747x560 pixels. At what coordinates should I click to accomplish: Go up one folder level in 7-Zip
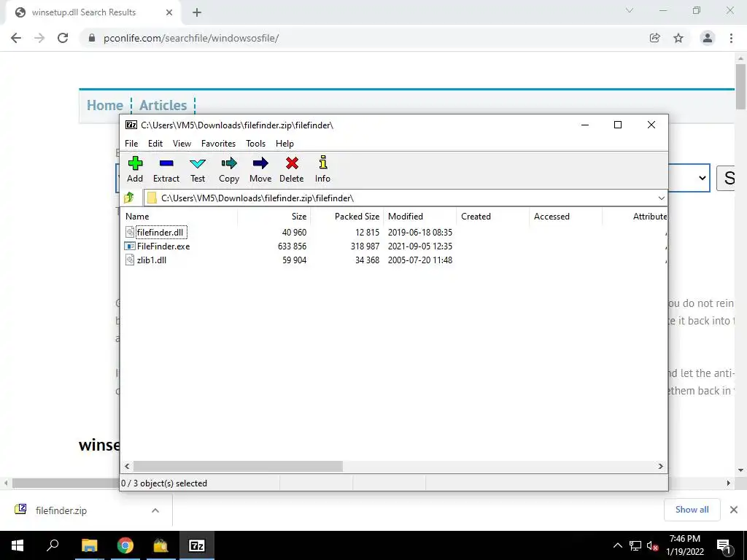(x=129, y=198)
